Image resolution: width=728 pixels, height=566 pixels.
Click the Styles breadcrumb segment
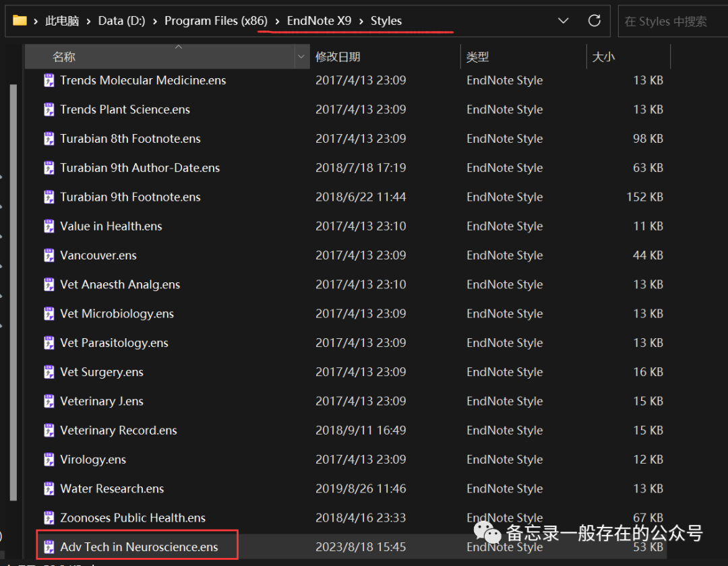[x=386, y=21]
